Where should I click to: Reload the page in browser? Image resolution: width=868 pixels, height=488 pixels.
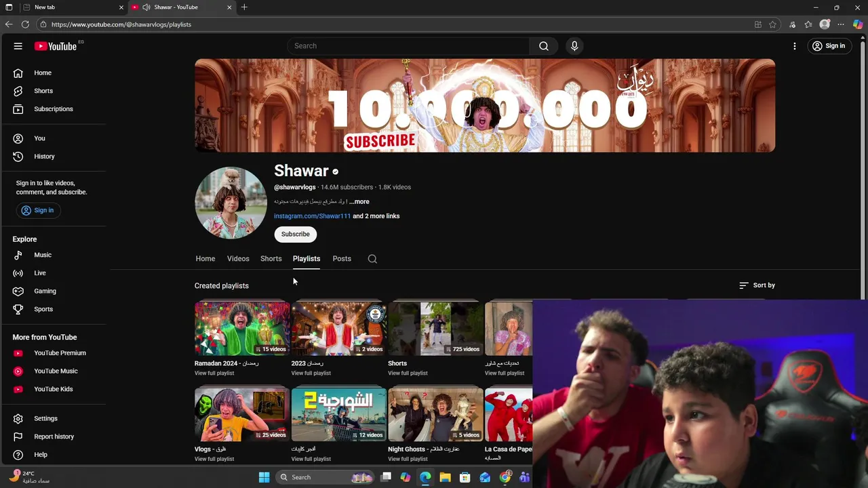25,24
